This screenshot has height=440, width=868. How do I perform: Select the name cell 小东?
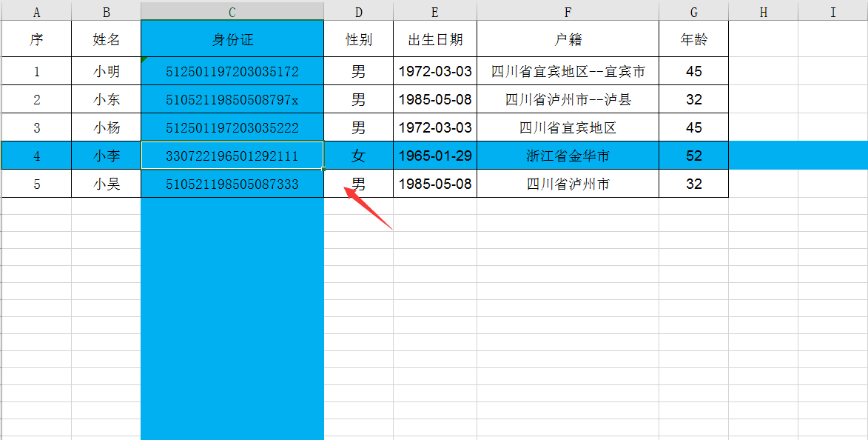coord(107,99)
